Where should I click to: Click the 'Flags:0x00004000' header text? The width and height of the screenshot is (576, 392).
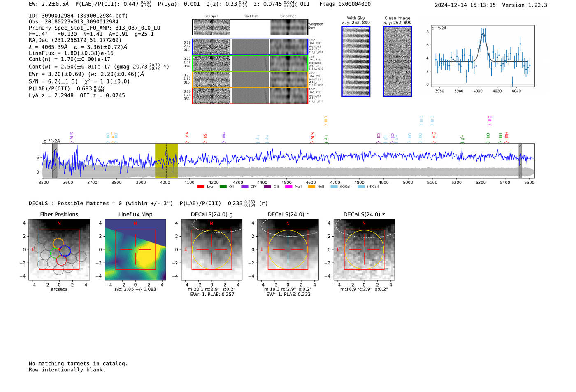click(x=345, y=4)
